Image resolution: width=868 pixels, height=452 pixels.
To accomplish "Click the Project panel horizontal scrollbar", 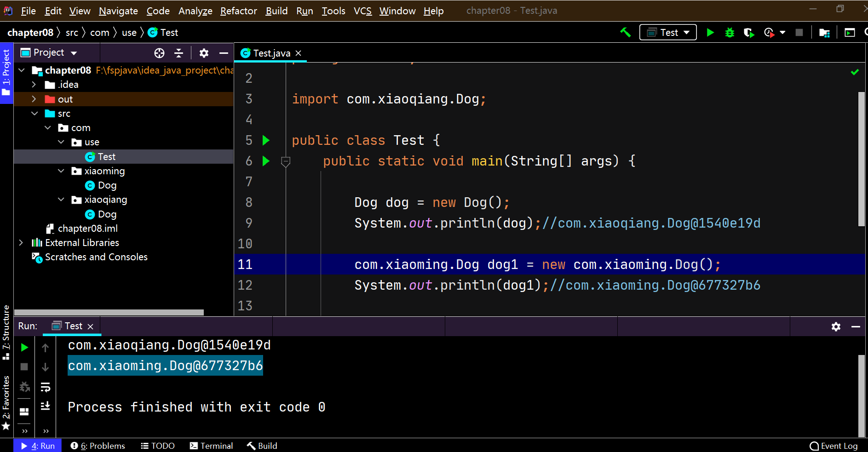I will click(109, 312).
